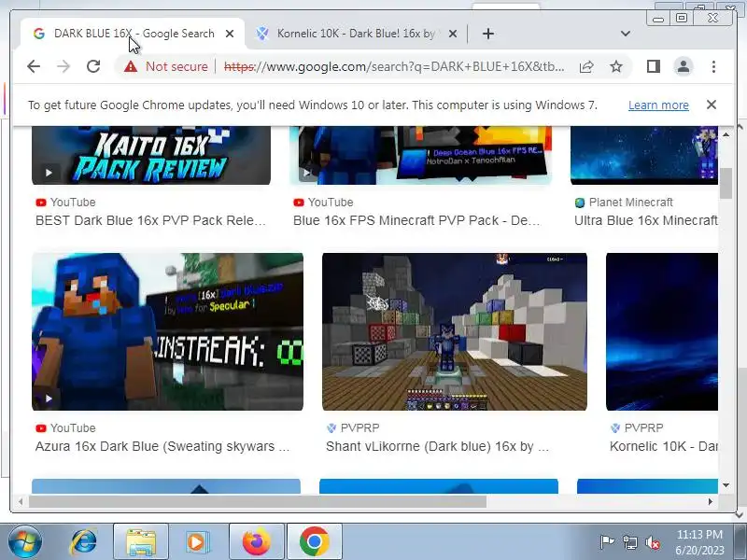
Task: Open the Kornelic 10K dark blue image
Action: [x=662, y=331]
